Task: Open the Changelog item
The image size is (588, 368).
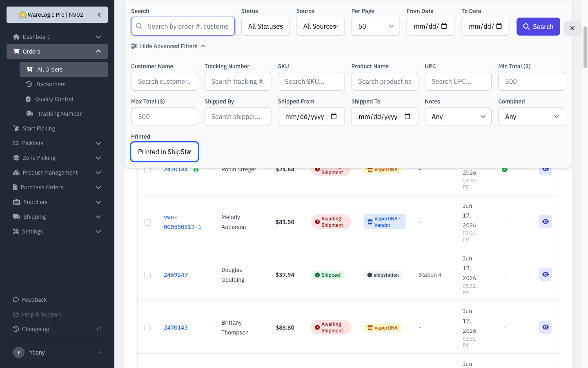Action: click(x=57, y=329)
